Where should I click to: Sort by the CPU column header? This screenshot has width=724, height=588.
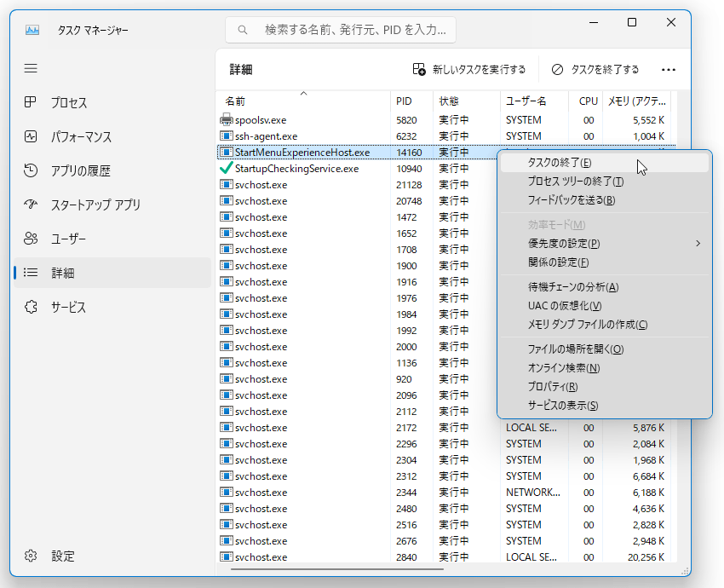[585, 101]
